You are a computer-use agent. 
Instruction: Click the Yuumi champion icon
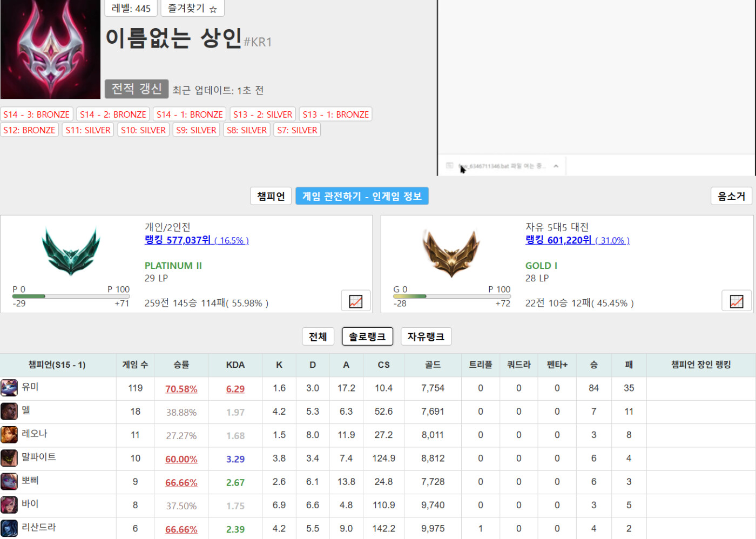point(9,388)
